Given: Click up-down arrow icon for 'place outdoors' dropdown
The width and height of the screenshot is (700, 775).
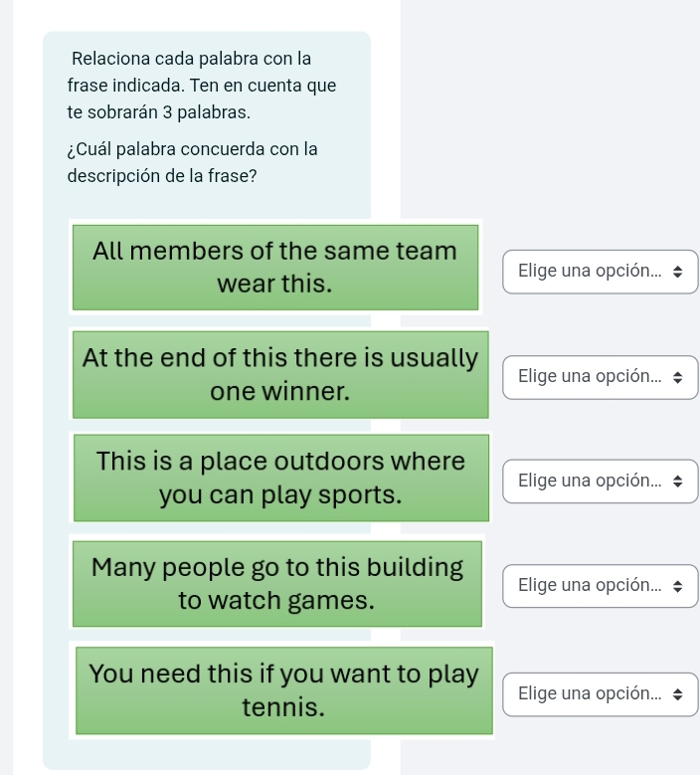Looking at the screenshot, I should pos(678,481).
